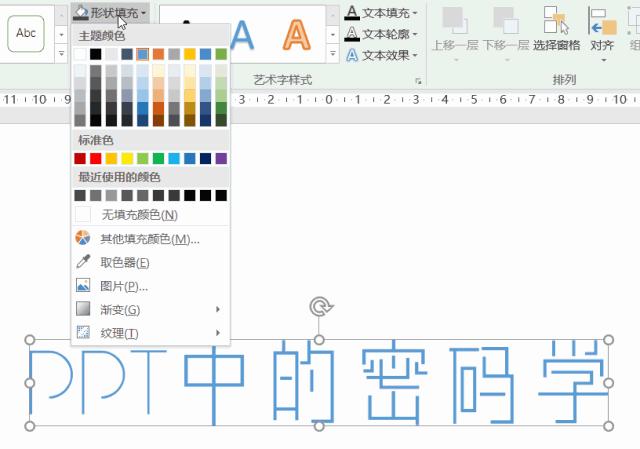The height and width of the screenshot is (449, 640).
Task: Pick lightest gold tint theme swatch
Action: click(190, 71)
